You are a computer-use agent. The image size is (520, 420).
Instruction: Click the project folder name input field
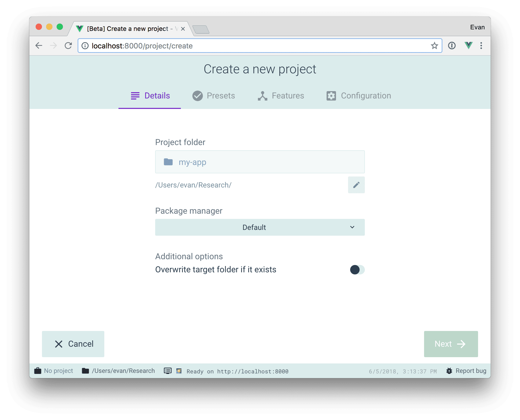[x=260, y=162]
